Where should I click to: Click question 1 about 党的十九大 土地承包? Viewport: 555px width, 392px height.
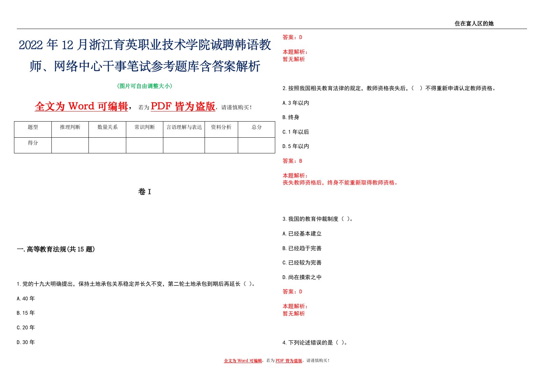[137, 284]
